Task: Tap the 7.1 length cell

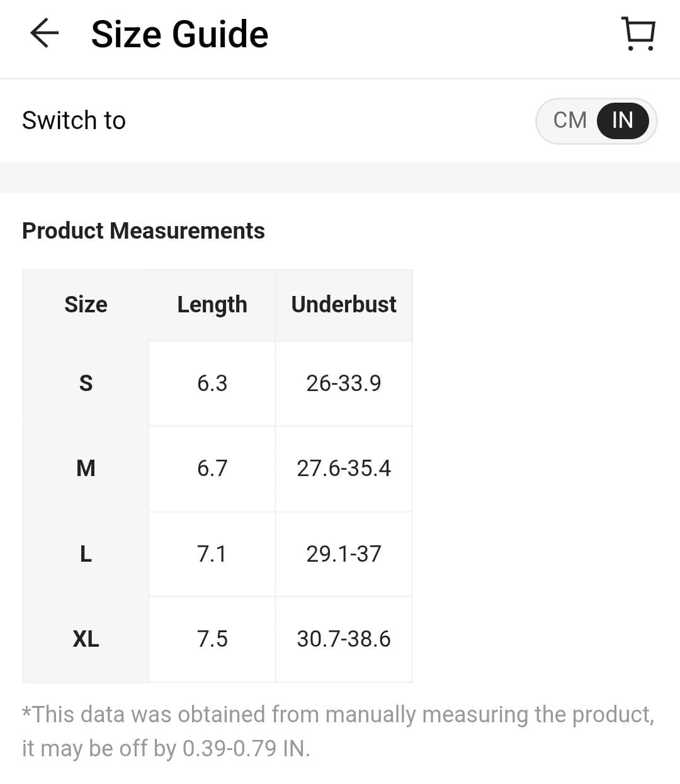Action: click(212, 554)
